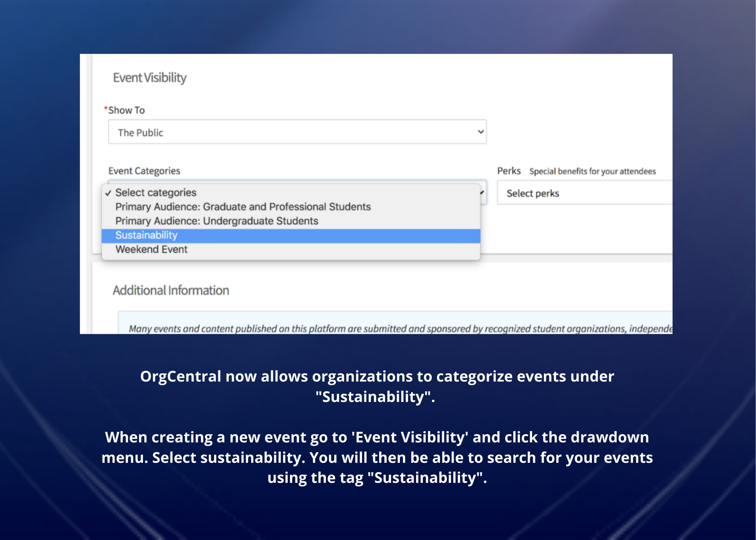
Task: Click the Show To chevron arrow
Action: [480, 132]
